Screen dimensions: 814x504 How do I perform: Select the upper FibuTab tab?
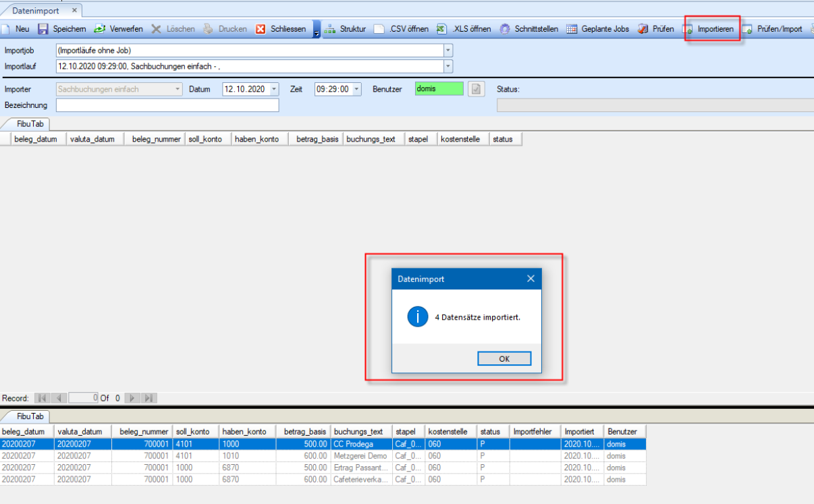26,123
